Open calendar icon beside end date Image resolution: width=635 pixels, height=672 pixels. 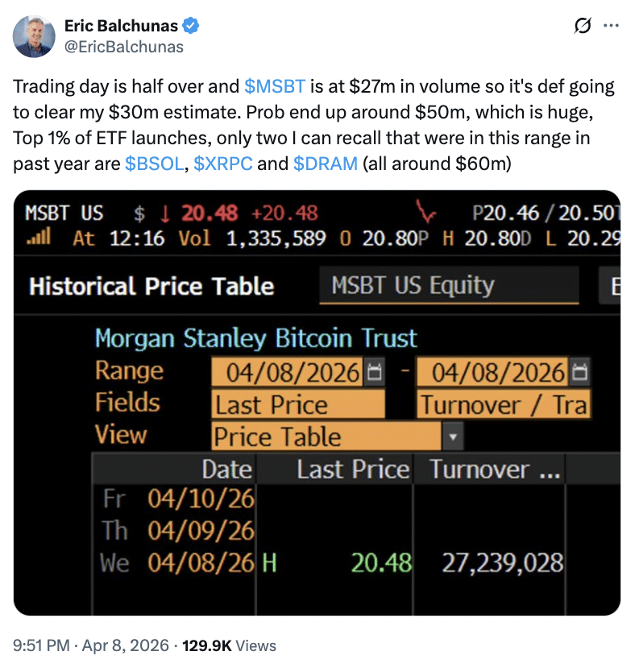[579, 372]
